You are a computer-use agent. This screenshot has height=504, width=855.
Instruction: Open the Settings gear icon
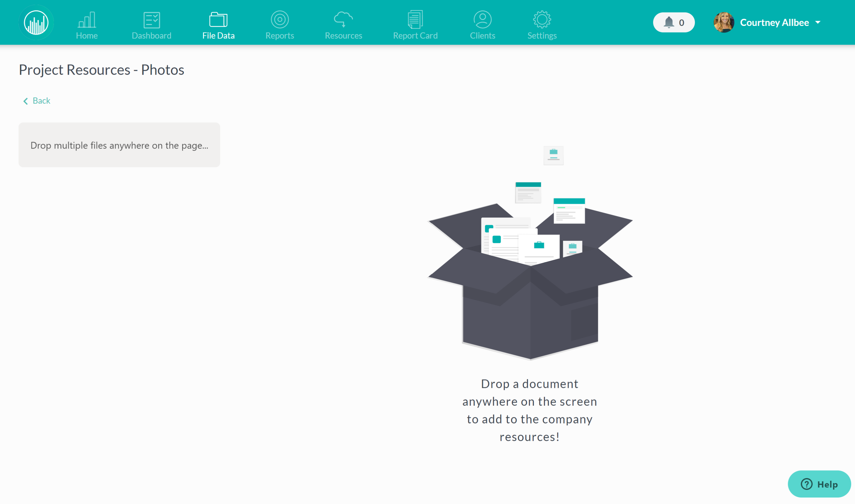click(x=542, y=19)
